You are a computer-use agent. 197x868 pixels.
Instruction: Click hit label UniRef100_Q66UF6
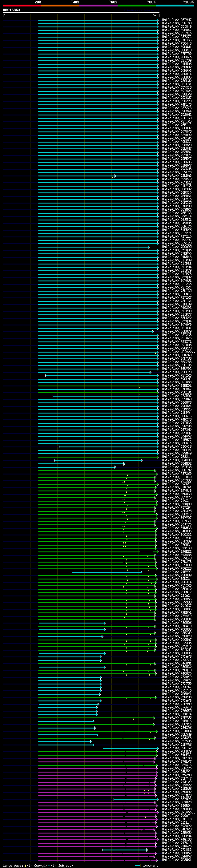(177, 403)
